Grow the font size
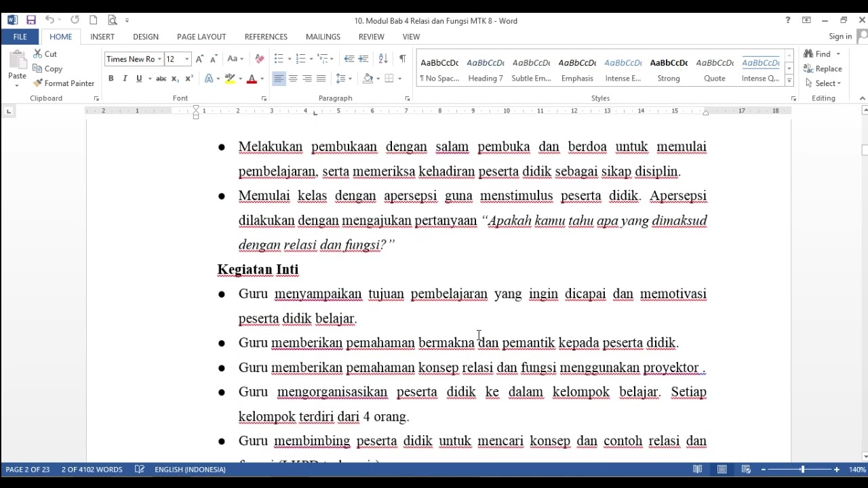This screenshot has width=868, height=488. point(199,59)
